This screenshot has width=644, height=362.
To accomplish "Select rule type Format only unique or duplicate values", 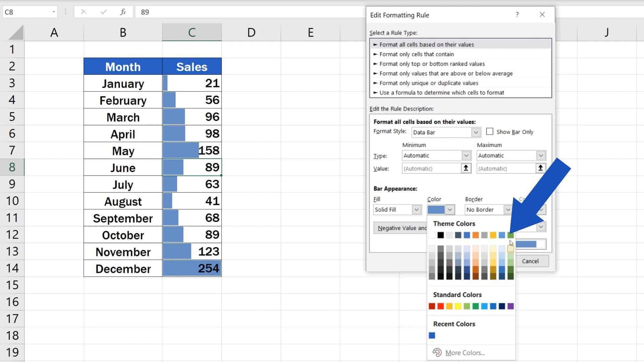I will [x=429, y=83].
